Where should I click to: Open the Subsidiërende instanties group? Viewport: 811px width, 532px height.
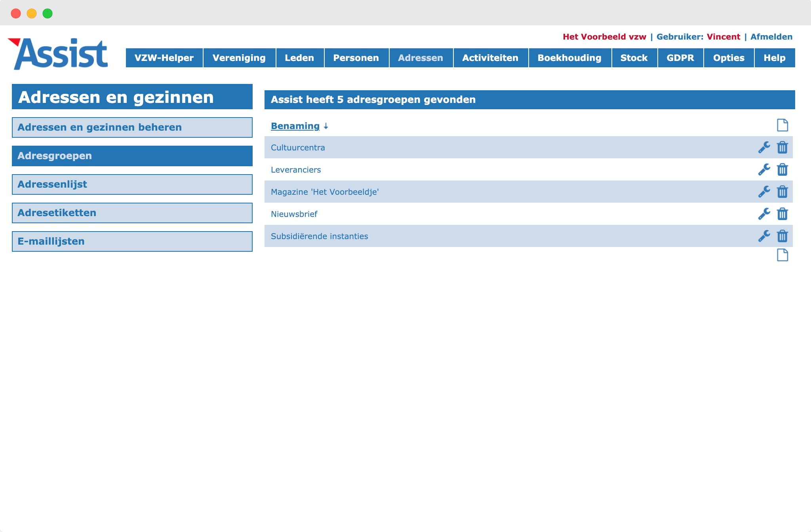[320, 236]
